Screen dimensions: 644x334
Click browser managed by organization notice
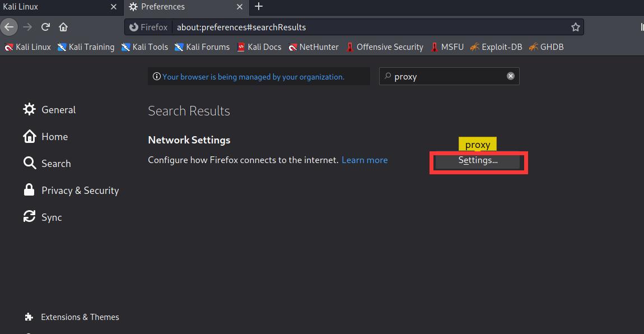253,77
